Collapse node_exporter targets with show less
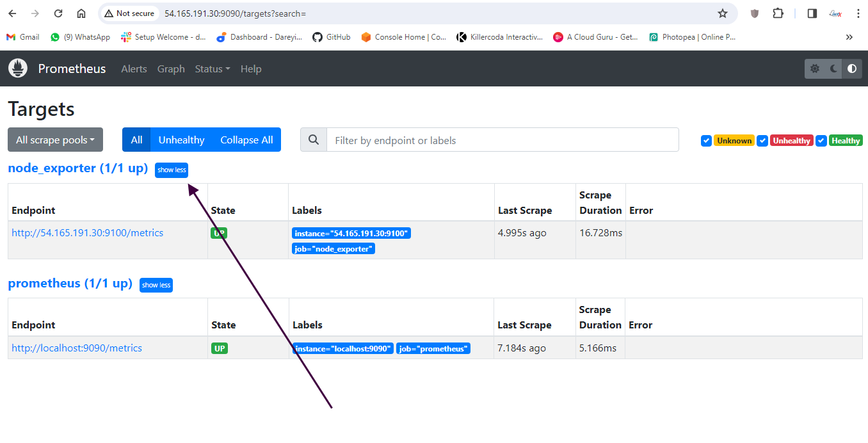Viewport: 868px width, 443px height. click(172, 170)
